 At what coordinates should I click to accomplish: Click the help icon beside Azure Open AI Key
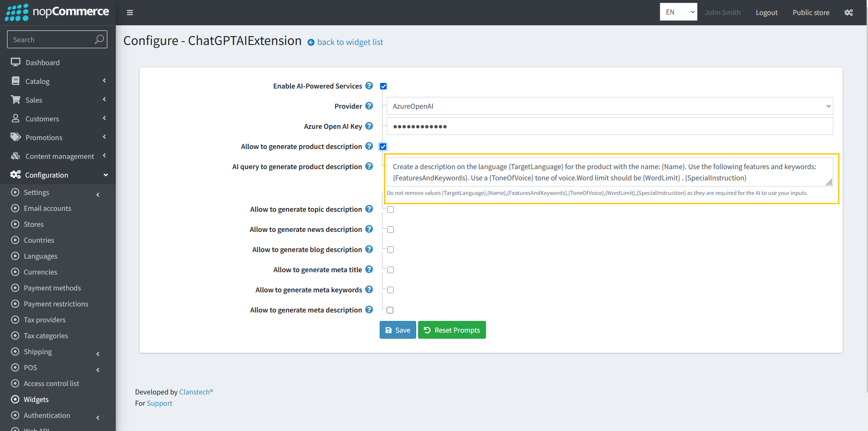click(369, 126)
